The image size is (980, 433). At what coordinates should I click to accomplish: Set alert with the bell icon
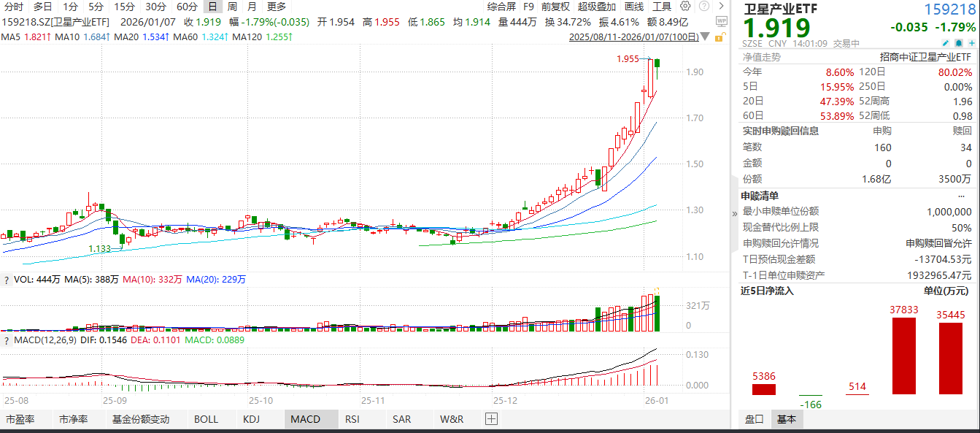point(959,43)
